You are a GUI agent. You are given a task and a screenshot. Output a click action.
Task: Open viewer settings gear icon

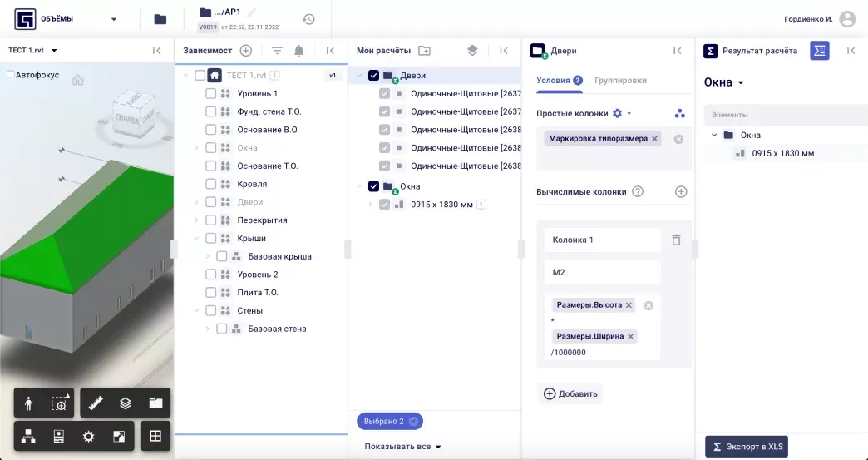87,436
